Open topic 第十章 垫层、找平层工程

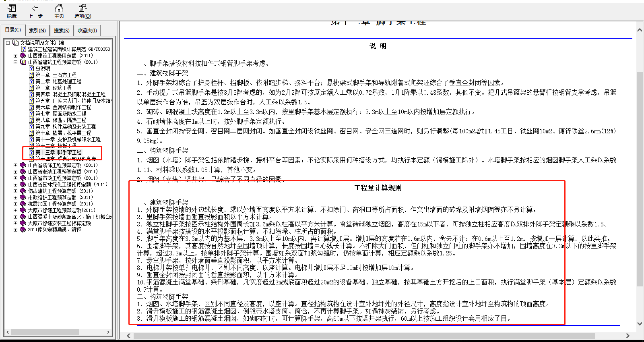click(x=63, y=133)
